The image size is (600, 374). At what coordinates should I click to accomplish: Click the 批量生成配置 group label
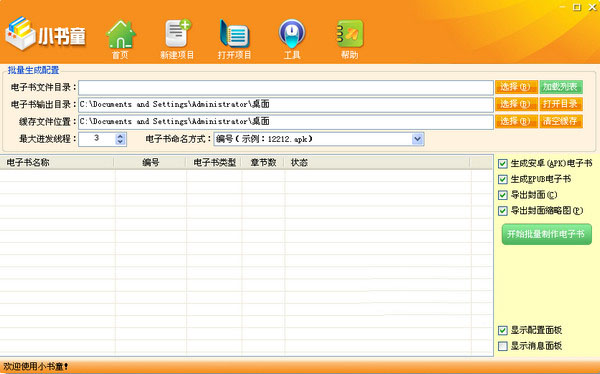click(33, 70)
